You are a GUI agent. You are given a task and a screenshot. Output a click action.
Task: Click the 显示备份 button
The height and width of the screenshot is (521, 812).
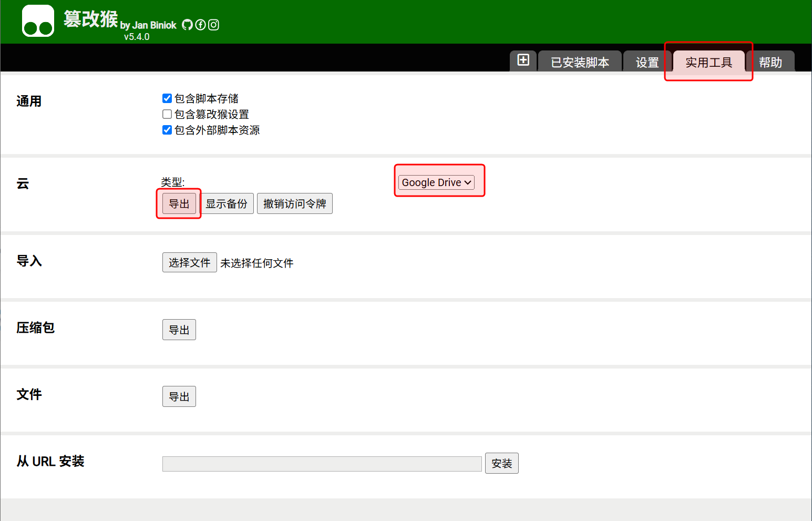pos(227,204)
